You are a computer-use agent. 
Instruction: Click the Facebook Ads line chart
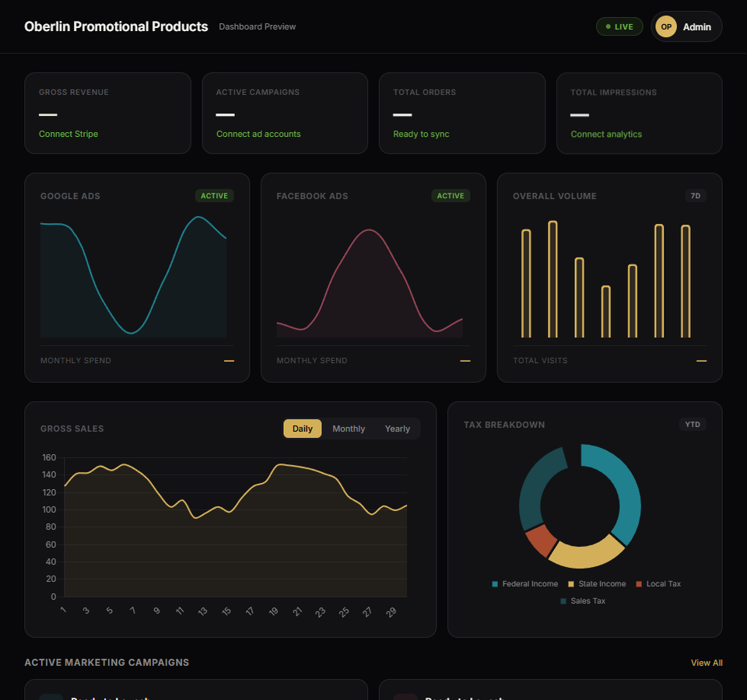point(370,283)
